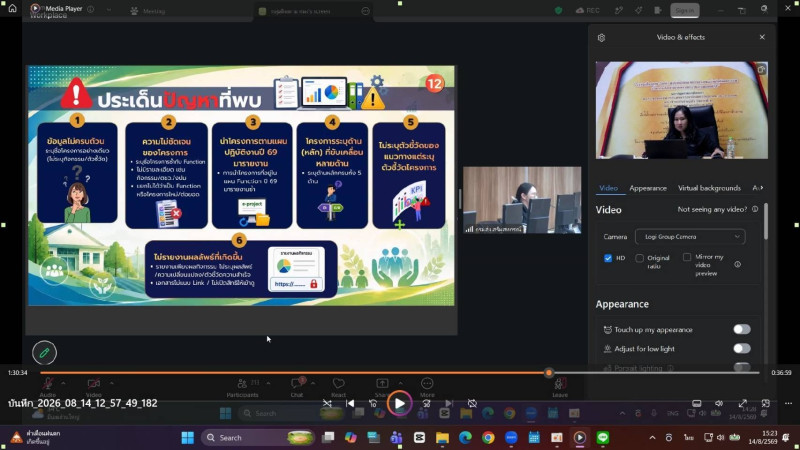This screenshot has height=450, width=800.
Task: Click the orange seek bar thumb
Action: click(x=548, y=373)
